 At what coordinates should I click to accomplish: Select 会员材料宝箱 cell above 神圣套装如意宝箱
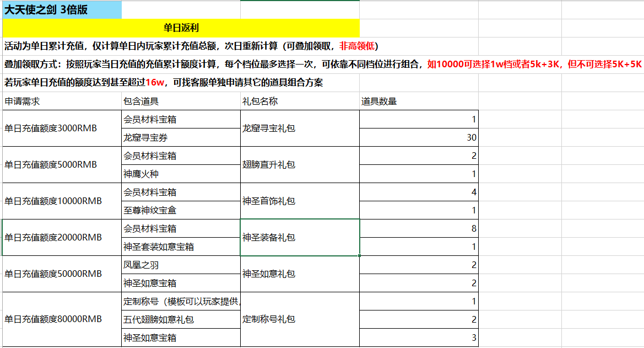pos(181,228)
